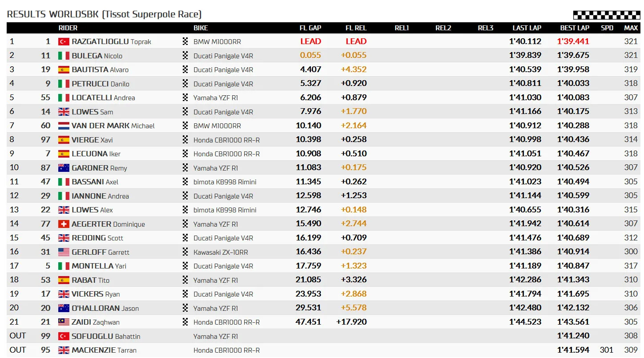Select rider name REDDING Scott
Viewport: 644px width, 358px height.
97,238
